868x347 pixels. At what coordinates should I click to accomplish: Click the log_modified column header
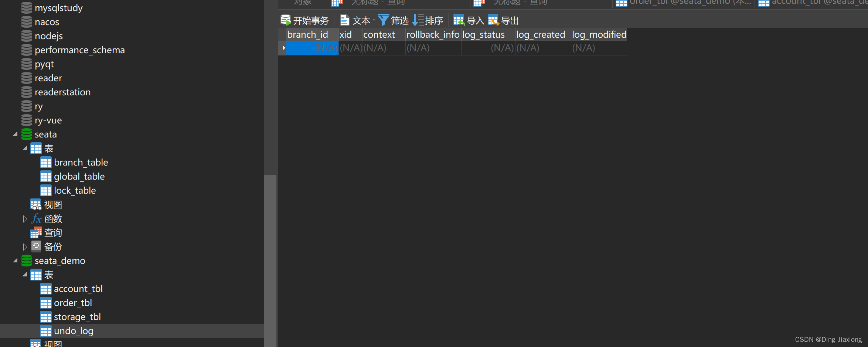[599, 34]
